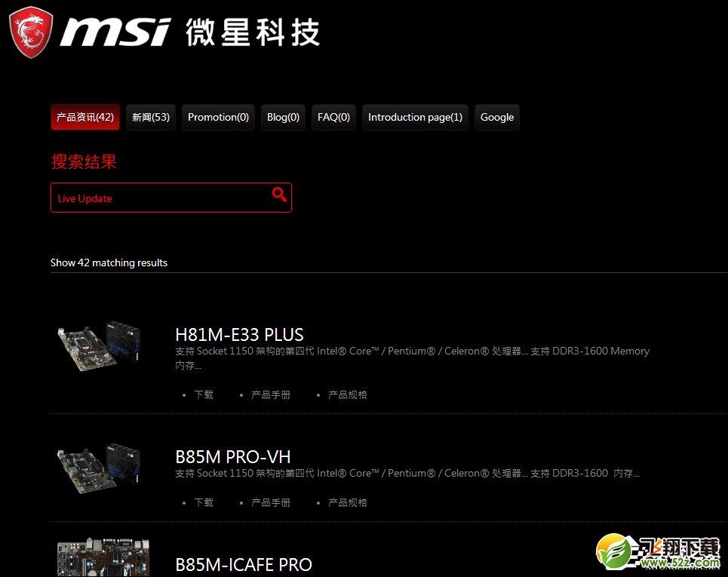Open the Google search tab
The height and width of the screenshot is (577, 728).
click(497, 117)
